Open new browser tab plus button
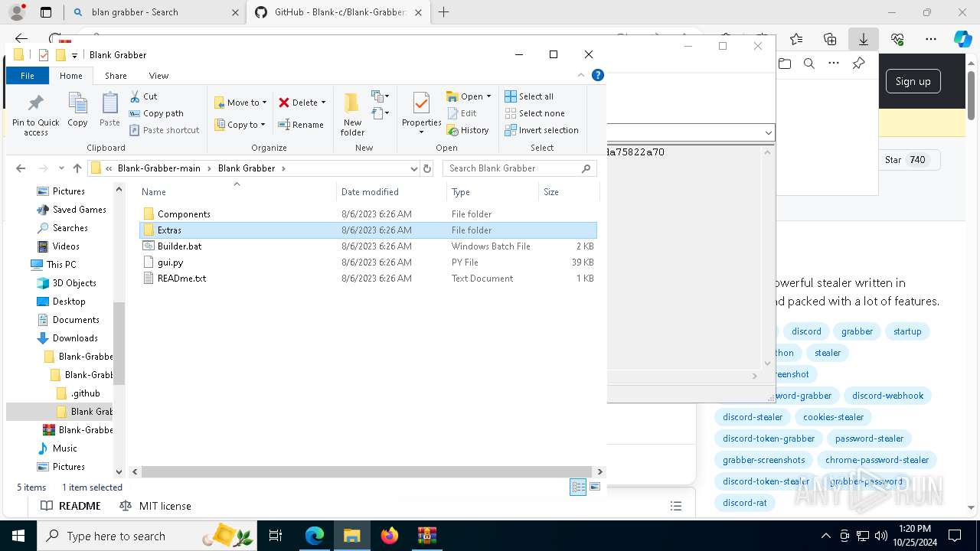 (443, 12)
